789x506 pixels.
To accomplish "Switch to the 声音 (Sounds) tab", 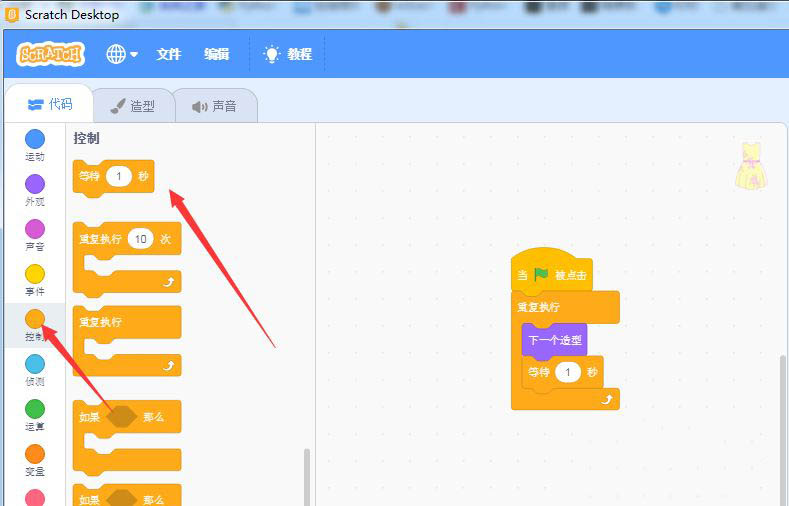I will click(214, 106).
